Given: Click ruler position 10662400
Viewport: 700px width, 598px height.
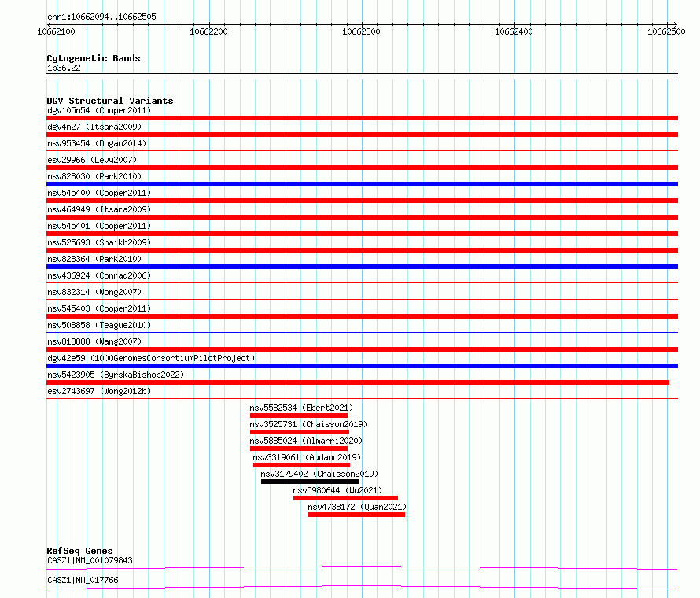Looking at the screenshot, I should point(513,31).
